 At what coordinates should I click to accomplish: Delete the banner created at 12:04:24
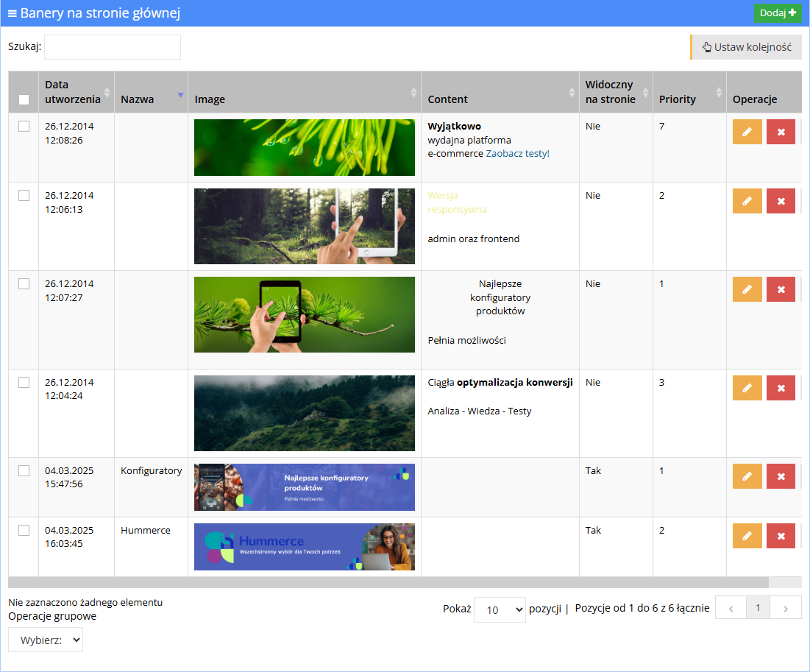tap(781, 388)
